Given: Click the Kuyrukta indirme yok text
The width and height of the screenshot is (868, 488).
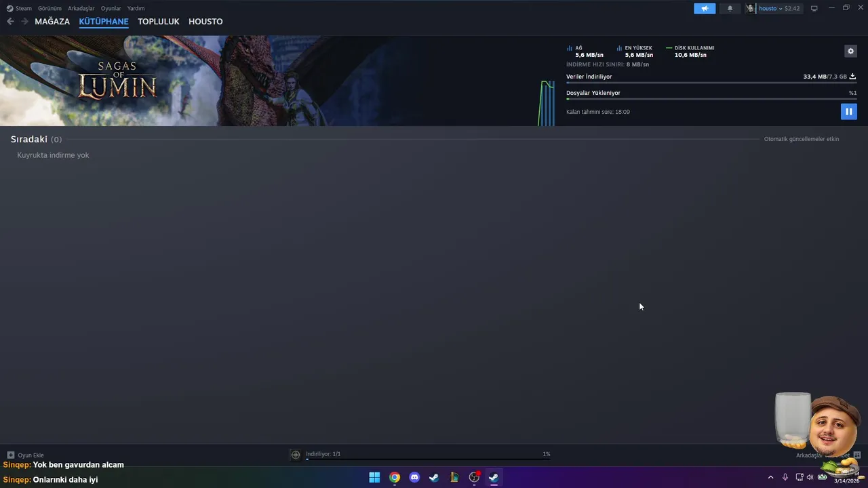Looking at the screenshot, I should (53, 155).
